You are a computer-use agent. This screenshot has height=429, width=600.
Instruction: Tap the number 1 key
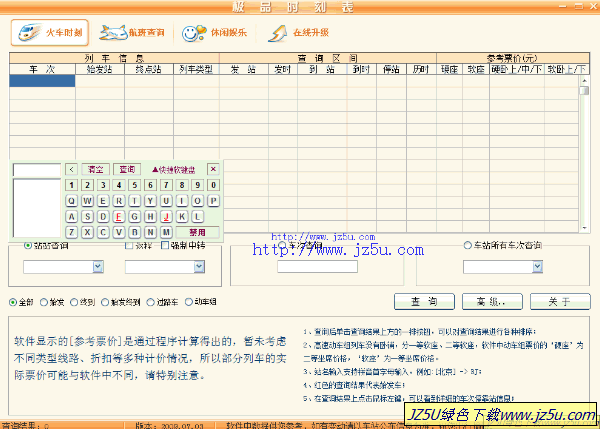pos(71,185)
